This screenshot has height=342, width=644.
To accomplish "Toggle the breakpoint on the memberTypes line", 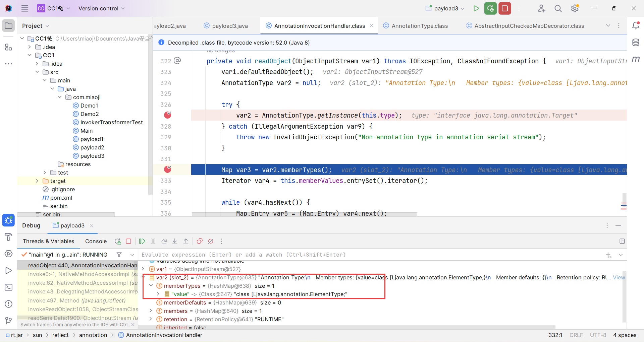I will click(x=168, y=169).
